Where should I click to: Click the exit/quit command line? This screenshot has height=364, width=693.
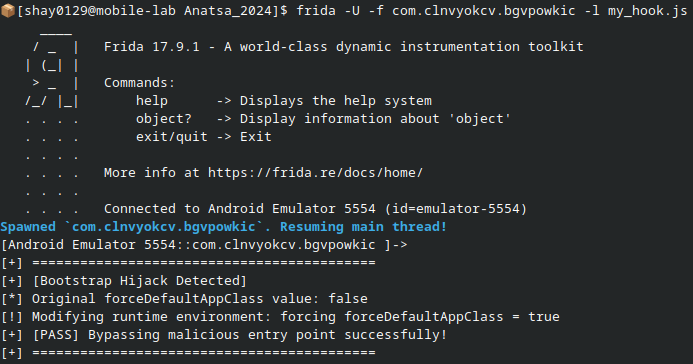click(x=203, y=137)
